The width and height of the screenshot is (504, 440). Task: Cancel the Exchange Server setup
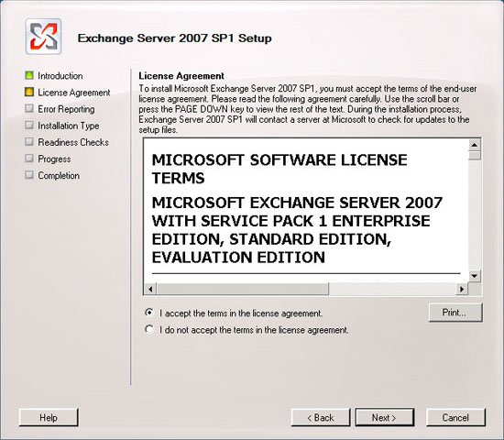(455, 417)
